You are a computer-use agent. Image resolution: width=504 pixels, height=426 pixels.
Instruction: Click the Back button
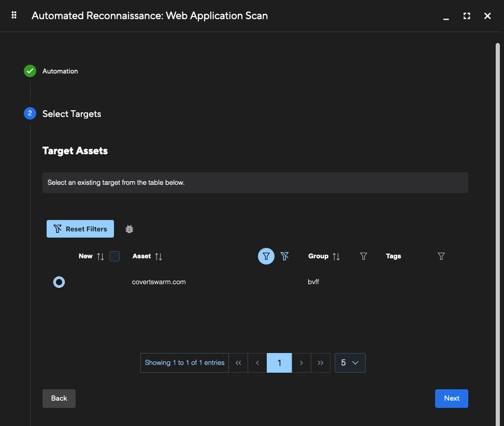click(x=59, y=398)
